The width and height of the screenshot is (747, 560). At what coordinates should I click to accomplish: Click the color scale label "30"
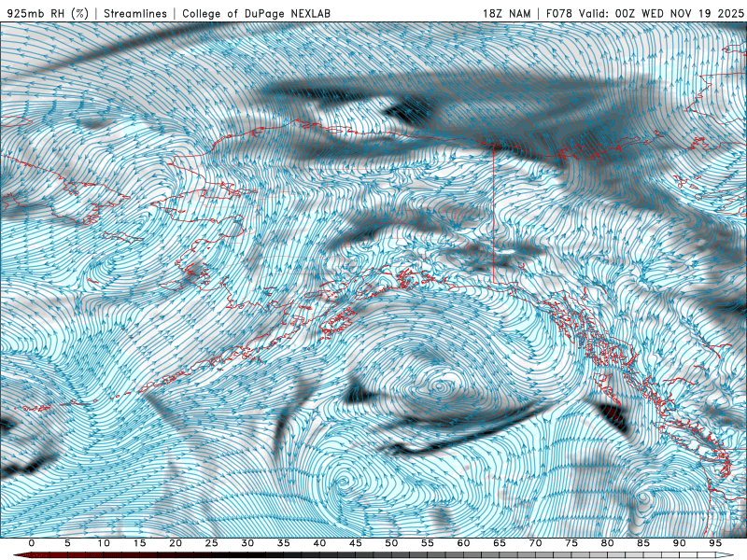[x=247, y=543]
